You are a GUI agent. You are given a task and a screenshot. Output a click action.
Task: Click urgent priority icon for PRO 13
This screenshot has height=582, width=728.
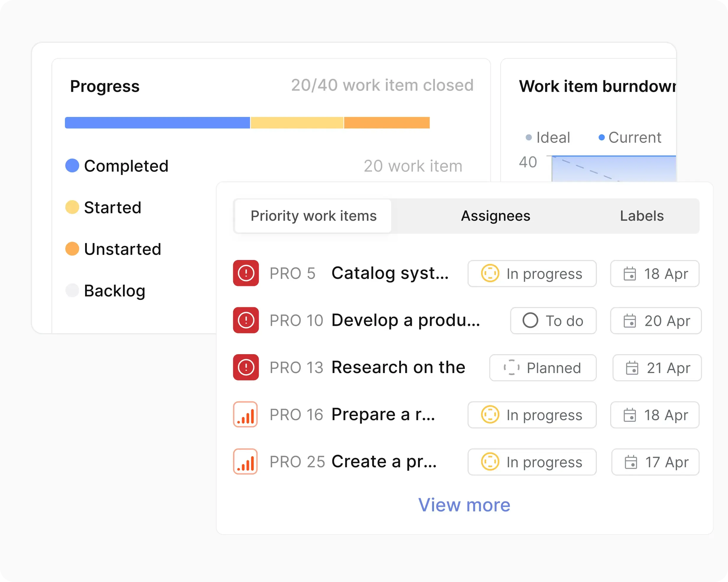click(246, 367)
